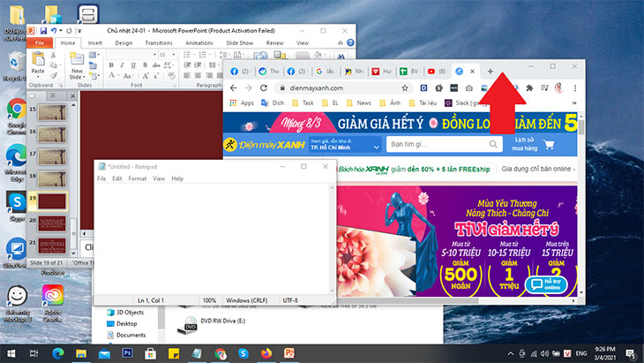
Task: Open Photoshop from the taskbar
Action: [x=128, y=353]
